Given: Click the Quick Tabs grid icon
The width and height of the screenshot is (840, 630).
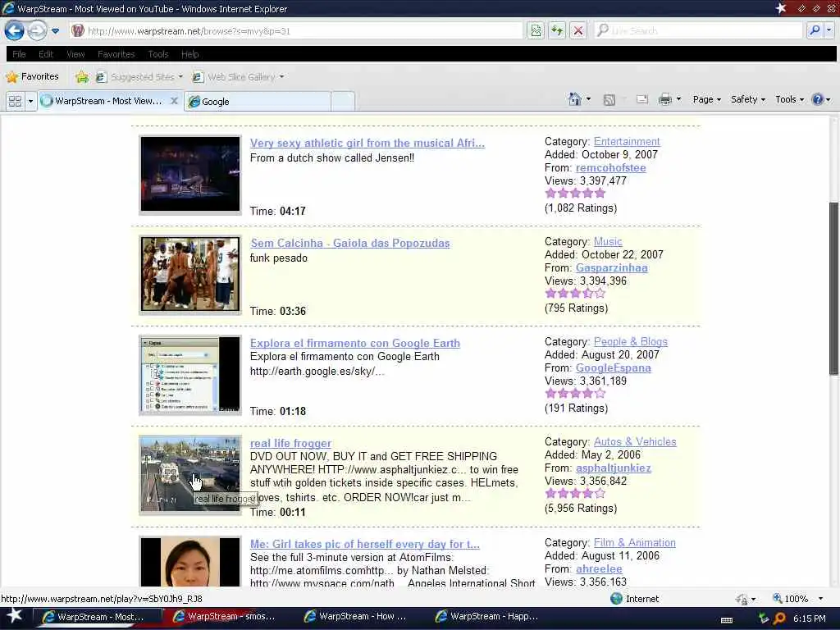Looking at the screenshot, I should (x=15, y=101).
